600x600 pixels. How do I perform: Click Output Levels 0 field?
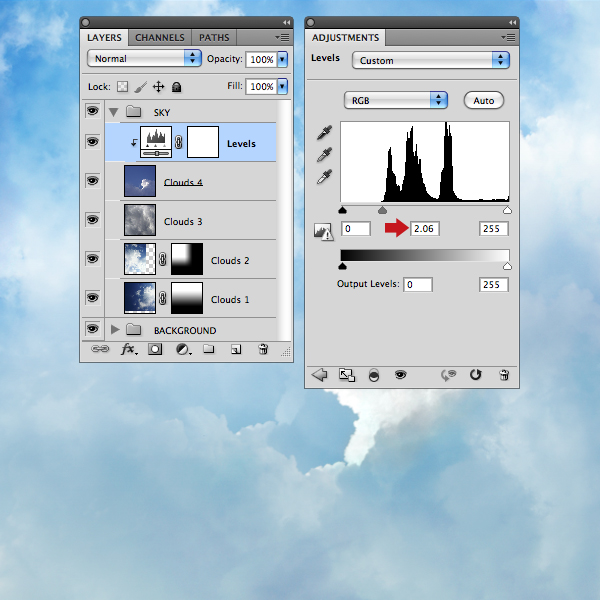click(x=418, y=285)
